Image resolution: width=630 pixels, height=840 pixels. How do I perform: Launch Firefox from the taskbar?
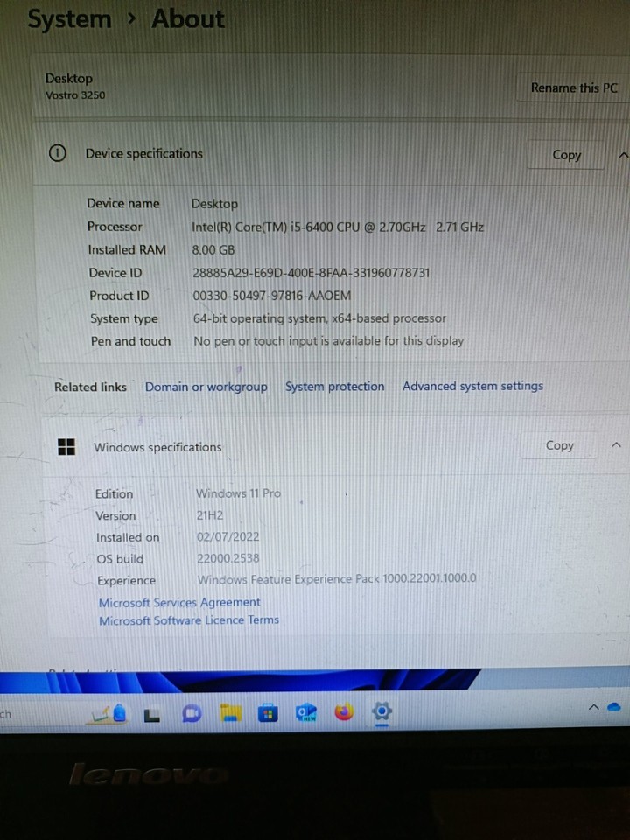(344, 712)
